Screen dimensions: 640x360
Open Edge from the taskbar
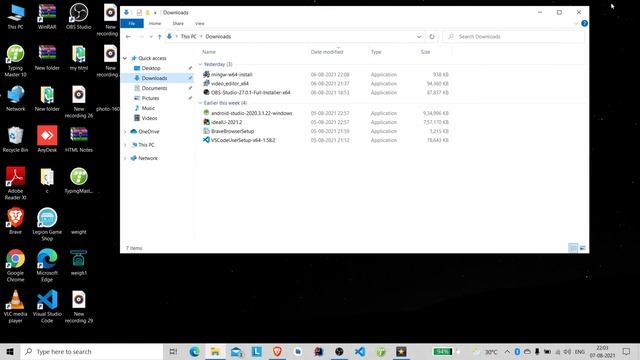coord(194,351)
